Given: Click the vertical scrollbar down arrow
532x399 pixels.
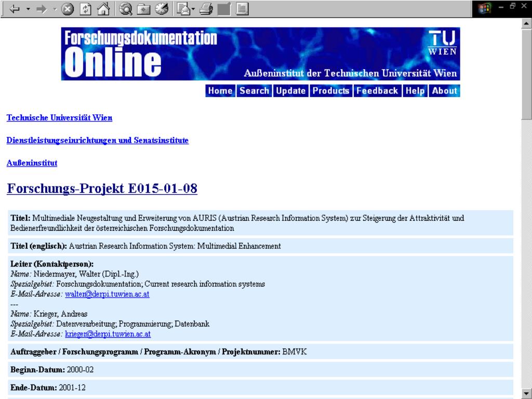Looking at the screenshot, I should [x=526, y=393].
